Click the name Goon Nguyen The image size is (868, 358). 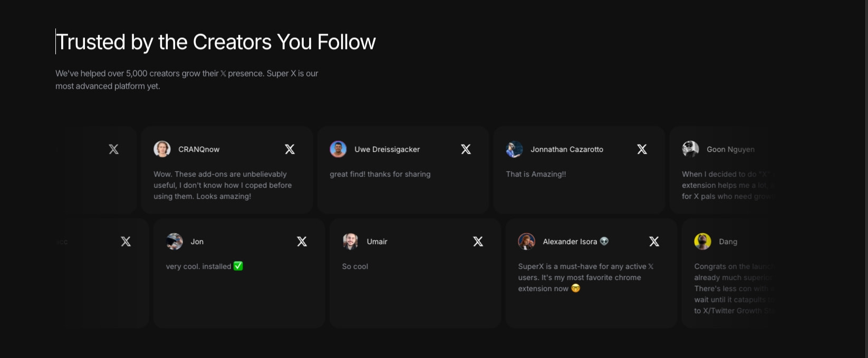(x=730, y=150)
